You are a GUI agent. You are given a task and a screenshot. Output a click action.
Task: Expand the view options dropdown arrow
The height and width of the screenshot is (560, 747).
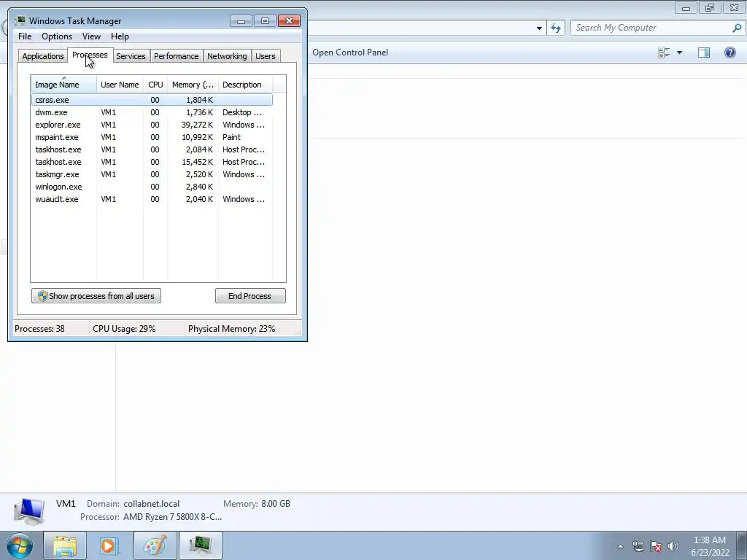click(x=679, y=52)
